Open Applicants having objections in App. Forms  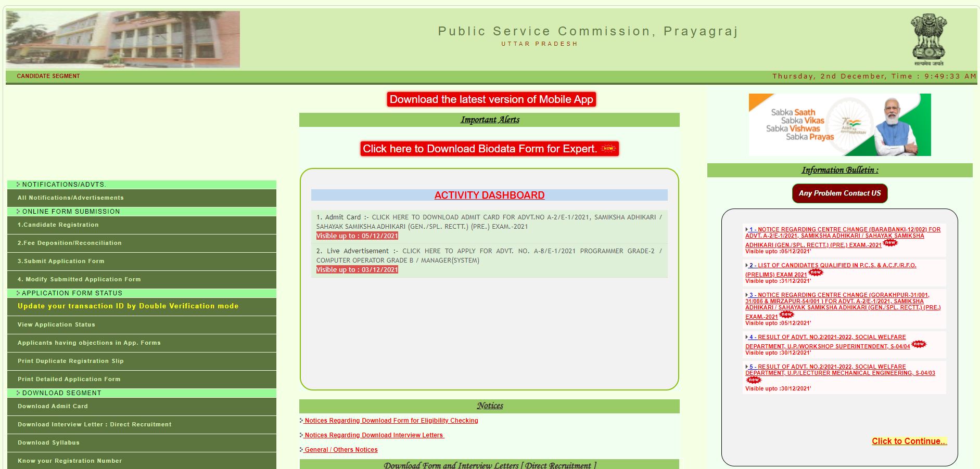[x=142, y=343]
